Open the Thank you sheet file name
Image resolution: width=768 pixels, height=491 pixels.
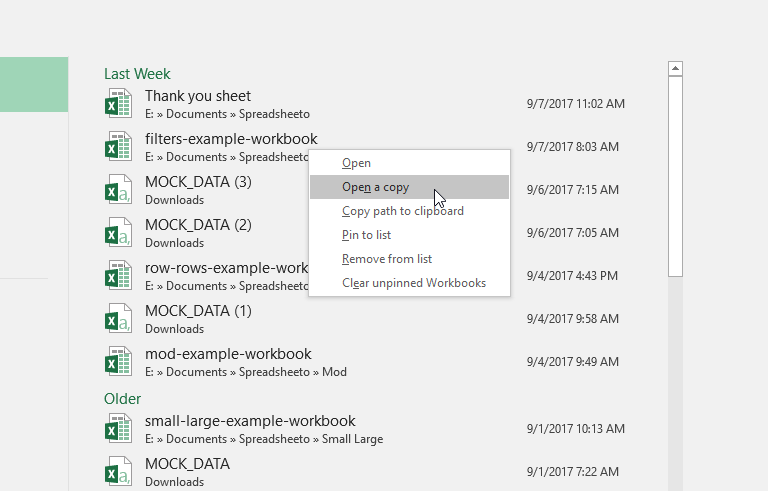coord(198,96)
